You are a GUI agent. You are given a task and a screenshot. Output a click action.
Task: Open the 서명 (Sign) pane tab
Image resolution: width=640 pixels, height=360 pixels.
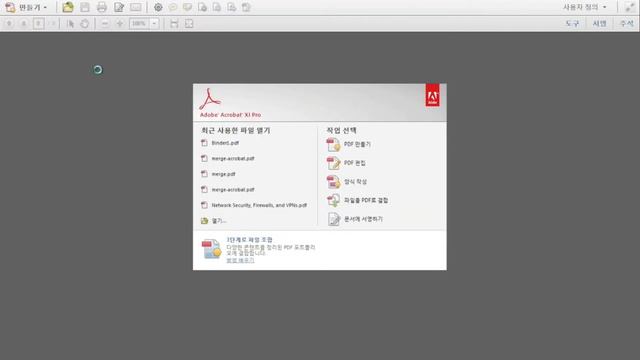(600, 24)
